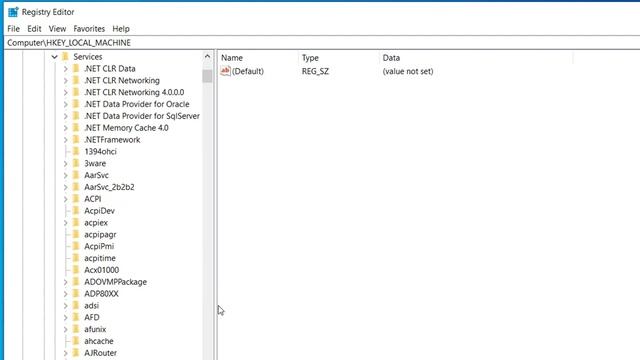Screen dimensions: 640x360
Task: Open the Edit menu
Action: 34,29
